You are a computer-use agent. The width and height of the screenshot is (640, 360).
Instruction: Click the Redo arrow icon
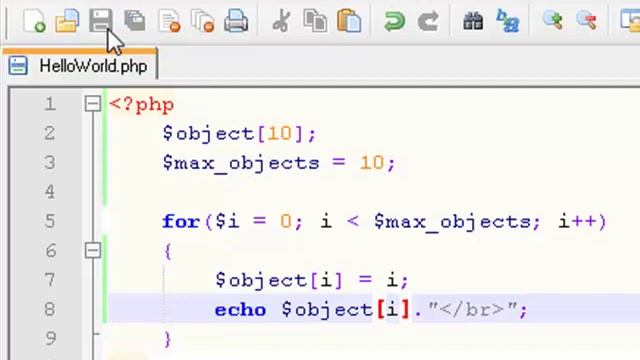click(428, 21)
